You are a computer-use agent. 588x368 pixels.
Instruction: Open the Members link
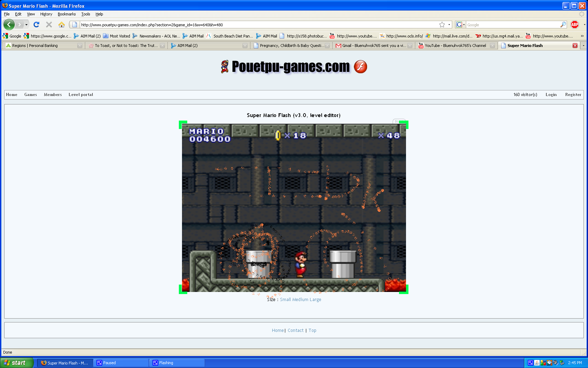click(53, 95)
